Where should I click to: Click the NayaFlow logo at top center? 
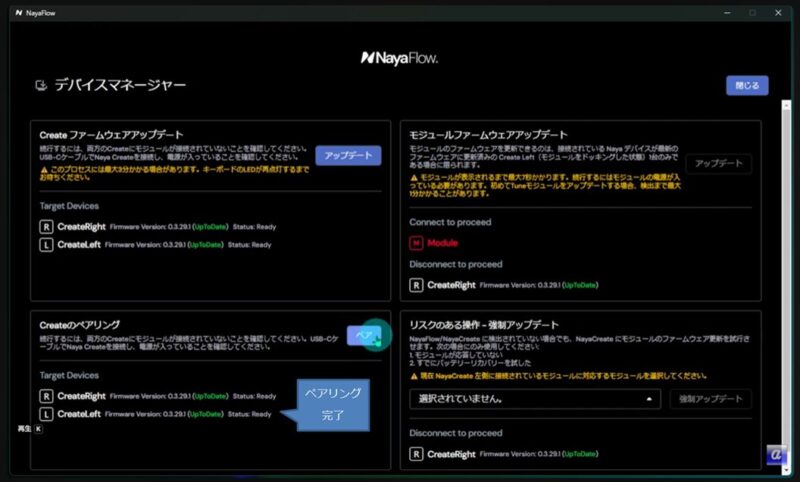pos(399,58)
